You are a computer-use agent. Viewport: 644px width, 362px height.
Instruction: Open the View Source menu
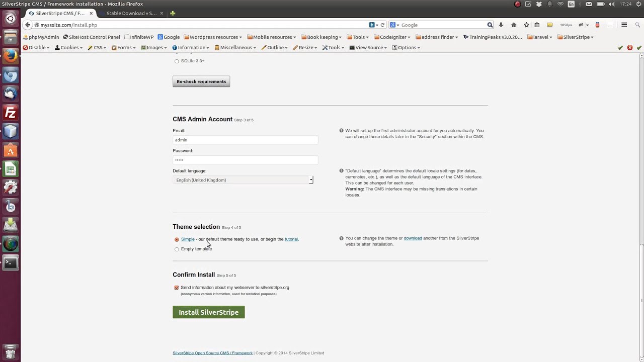368,48
